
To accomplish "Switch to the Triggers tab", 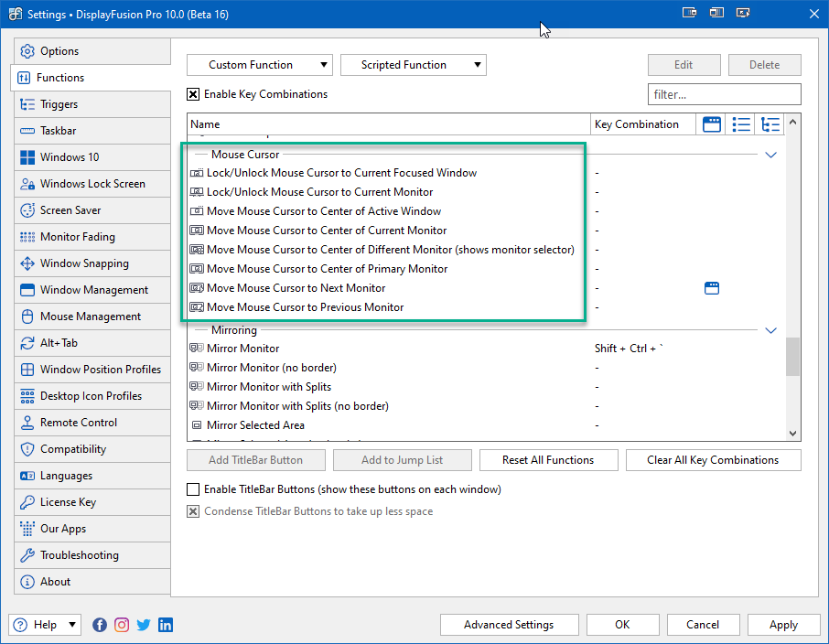I will pos(92,104).
